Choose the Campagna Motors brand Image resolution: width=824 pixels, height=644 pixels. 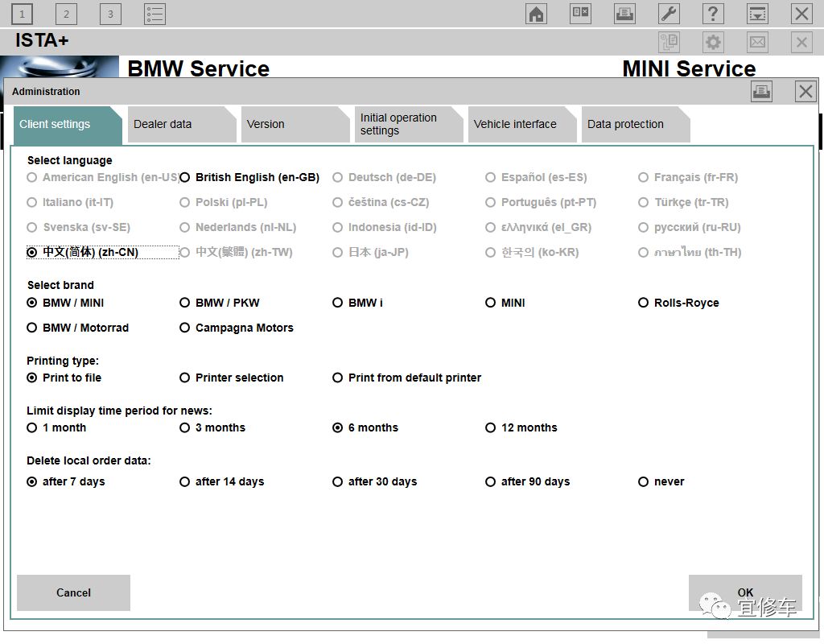pyautogui.click(x=237, y=328)
